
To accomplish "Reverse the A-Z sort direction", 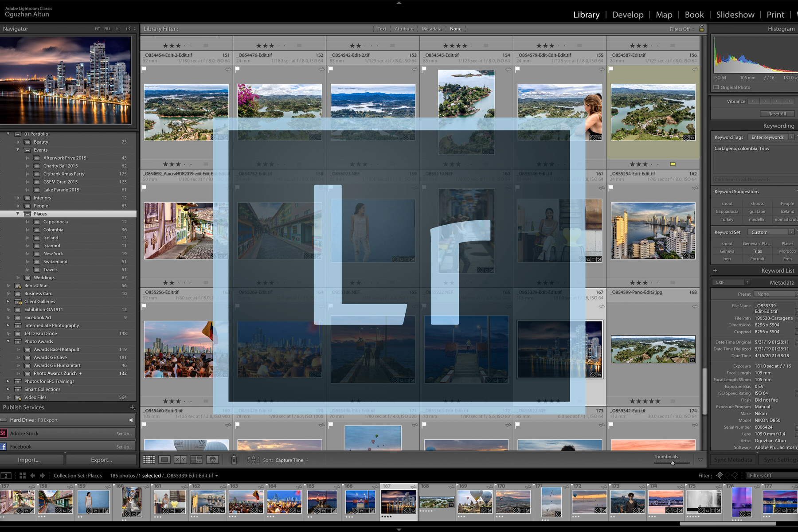I will (254, 460).
